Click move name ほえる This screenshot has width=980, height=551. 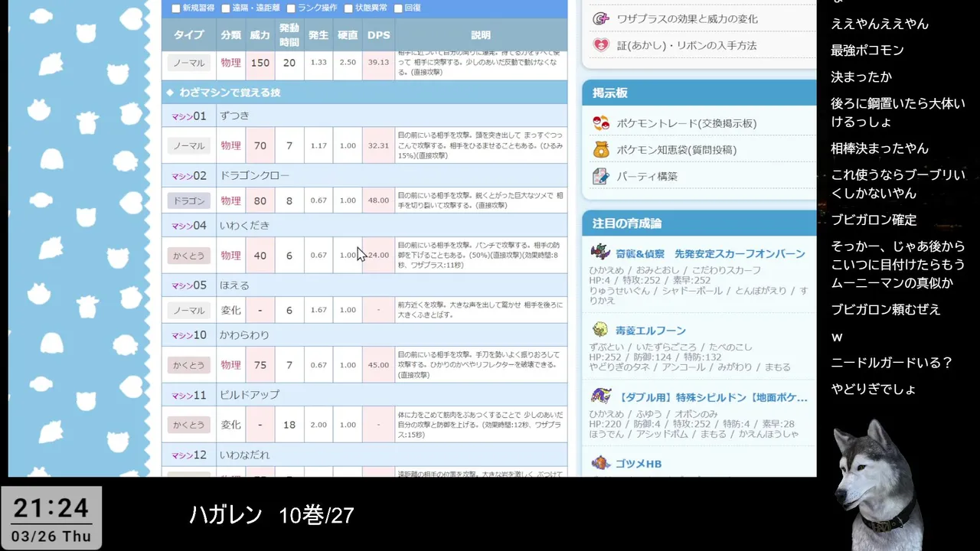(234, 285)
